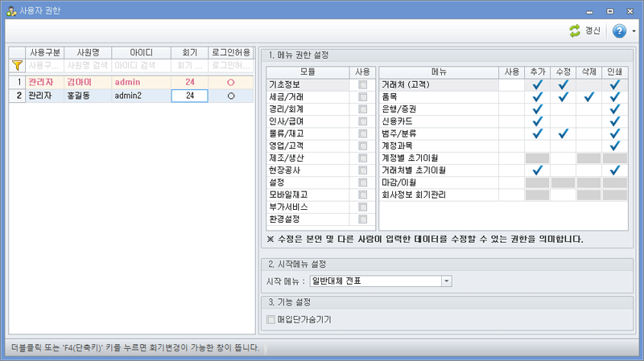
Task: Toggle 삭제 checkmark for 품목
Action: [x=589, y=96]
